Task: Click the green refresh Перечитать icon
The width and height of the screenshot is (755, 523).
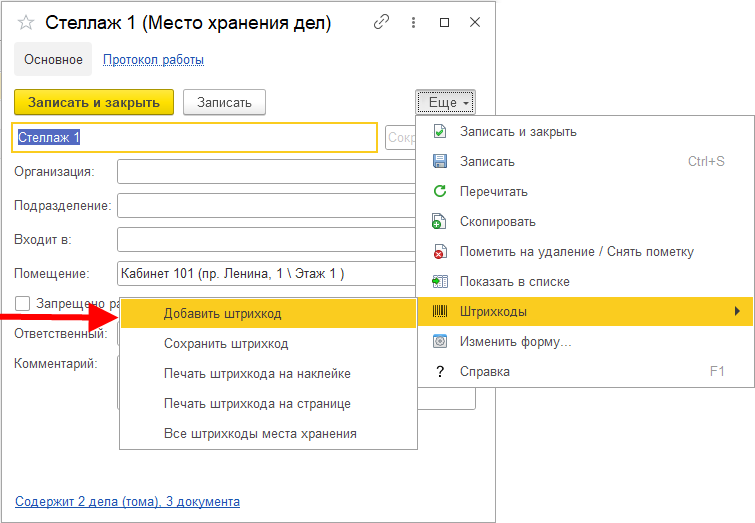Action: (439, 192)
